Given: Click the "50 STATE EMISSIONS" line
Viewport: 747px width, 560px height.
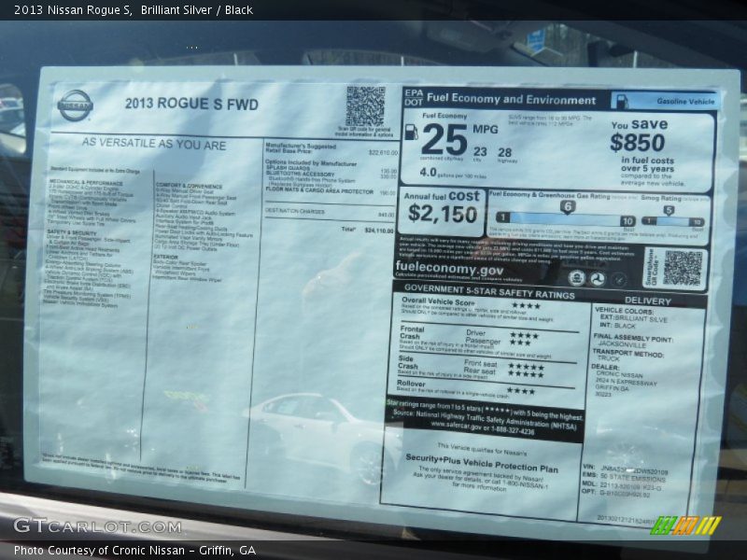Looking at the screenshot, I should [x=633, y=478].
